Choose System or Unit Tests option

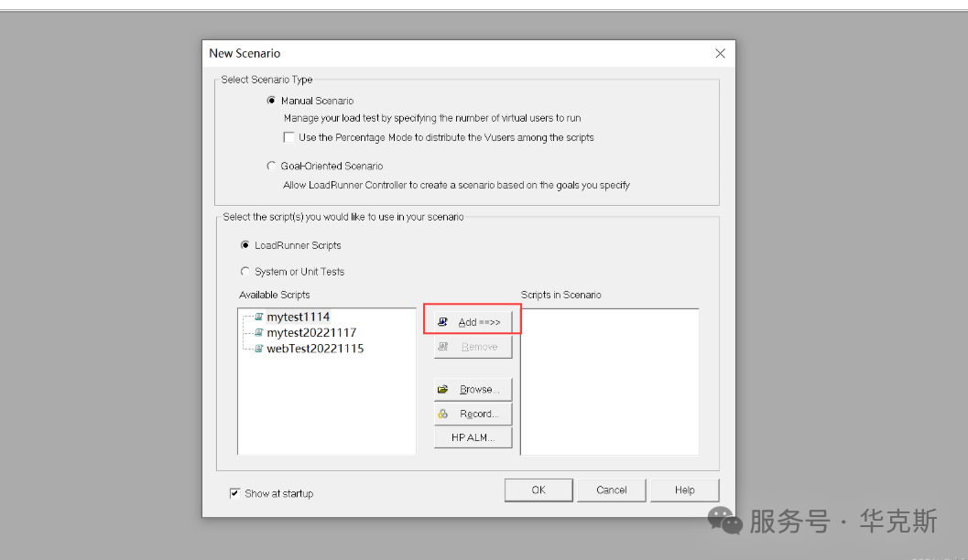tap(245, 272)
